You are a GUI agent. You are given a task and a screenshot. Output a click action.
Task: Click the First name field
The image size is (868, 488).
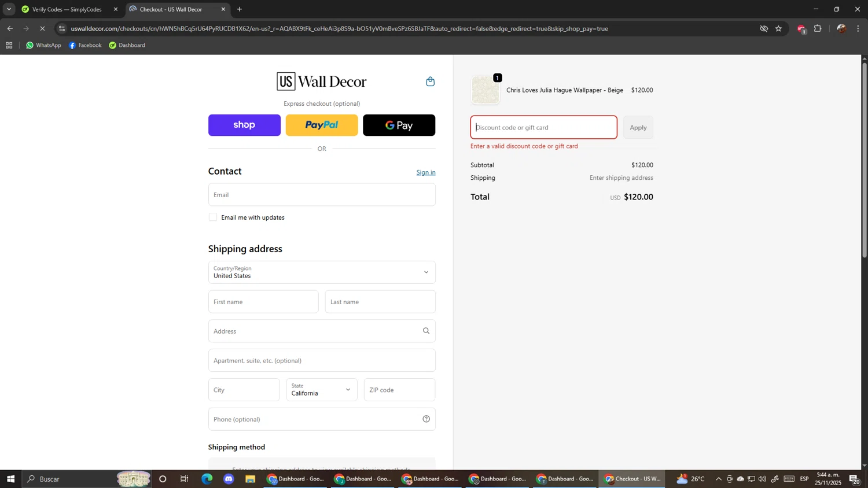tap(263, 302)
